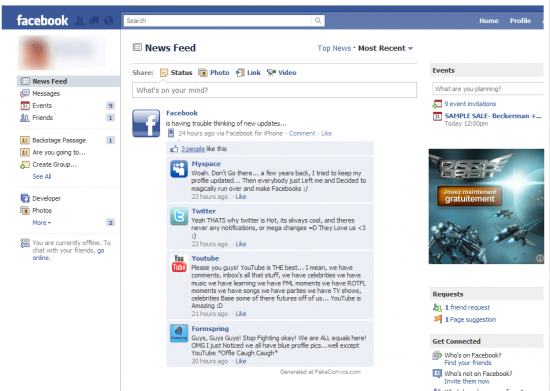
Task: Open Messages in left sidebar
Action: coord(46,93)
